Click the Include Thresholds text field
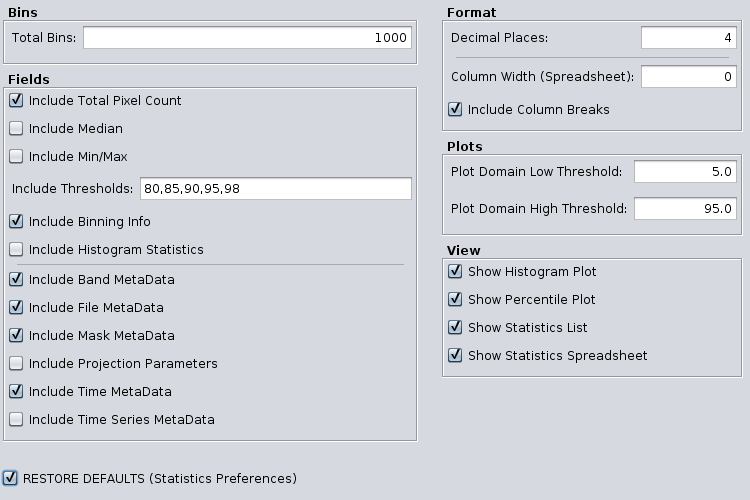This screenshot has height=500, width=750. [x=276, y=189]
